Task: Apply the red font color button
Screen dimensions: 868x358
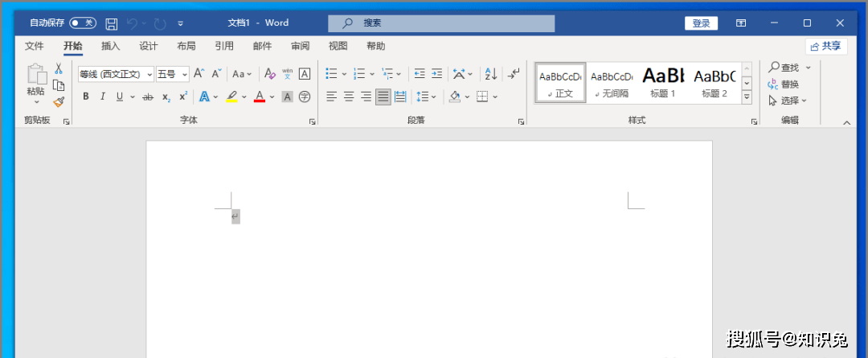Action: point(259,97)
